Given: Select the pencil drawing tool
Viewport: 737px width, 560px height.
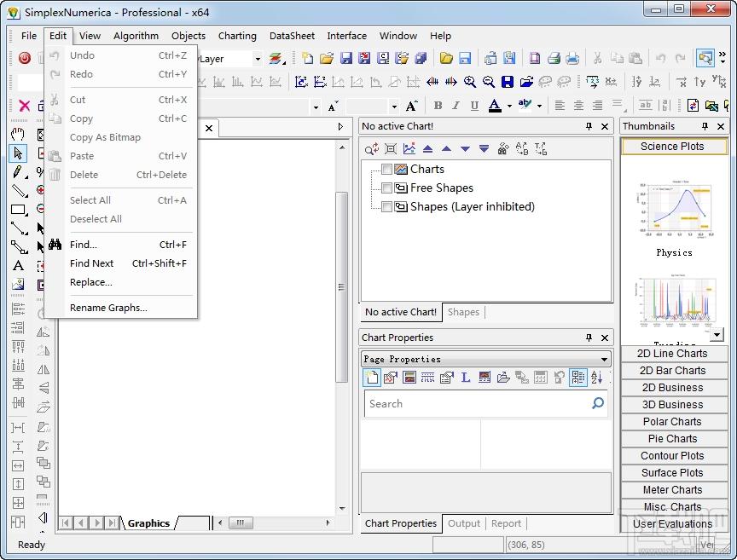Looking at the screenshot, I should point(18,172).
